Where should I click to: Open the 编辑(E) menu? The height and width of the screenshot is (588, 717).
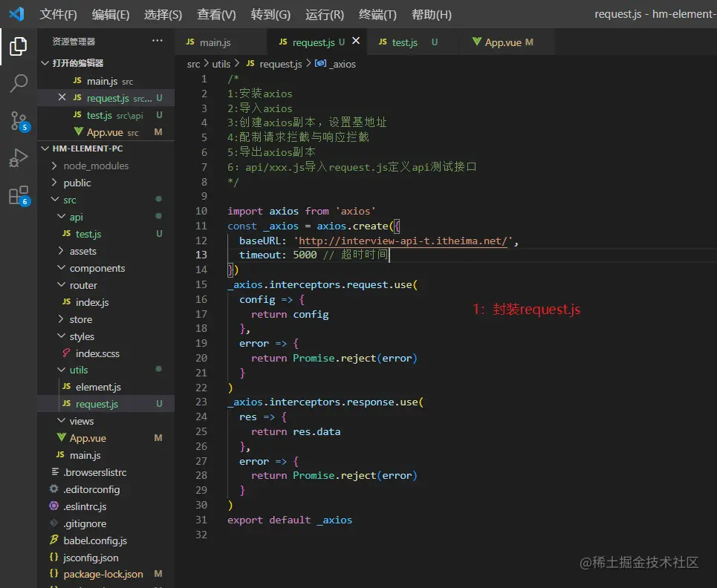coord(111,15)
